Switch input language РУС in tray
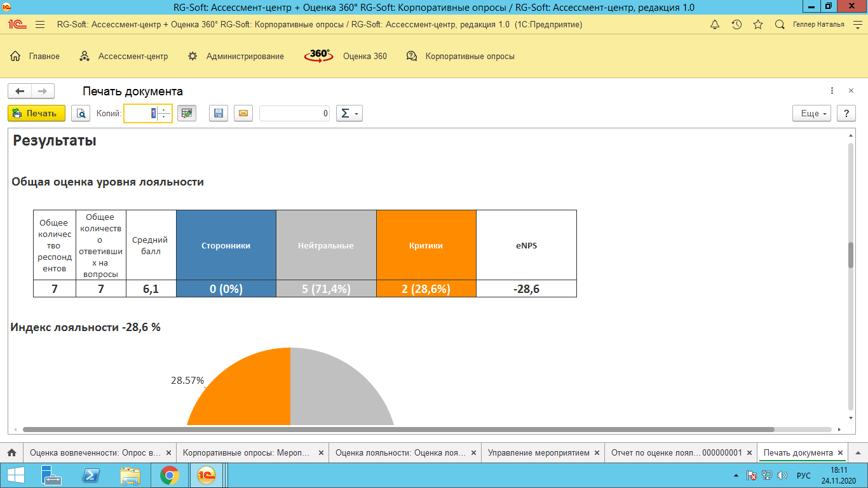The height and width of the screenshot is (488, 868). click(804, 475)
